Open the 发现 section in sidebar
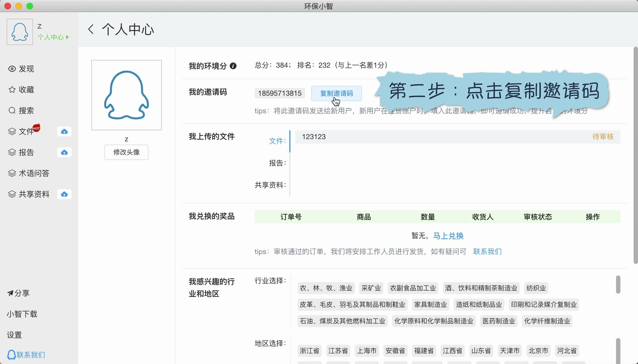The image size is (638, 364). point(26,69)
